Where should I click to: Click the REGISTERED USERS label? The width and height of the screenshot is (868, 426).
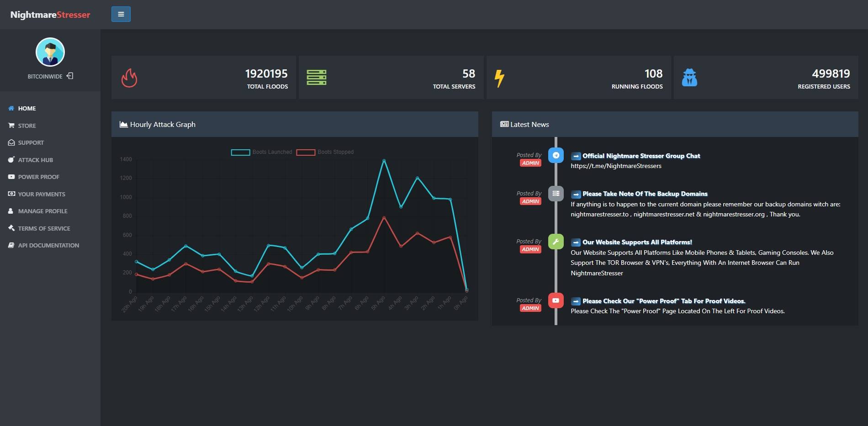coord(824,86)
